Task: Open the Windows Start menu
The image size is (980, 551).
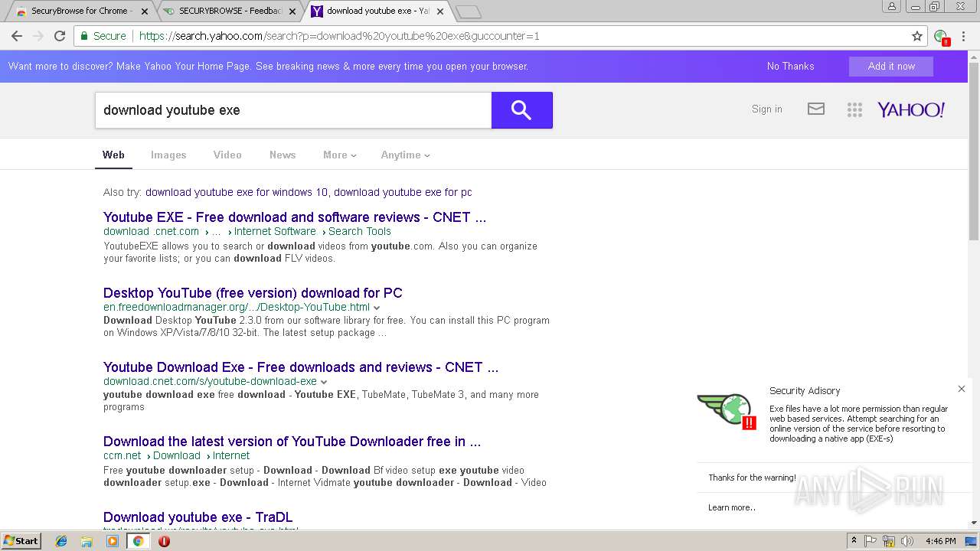Action: (x=21, y=541)
